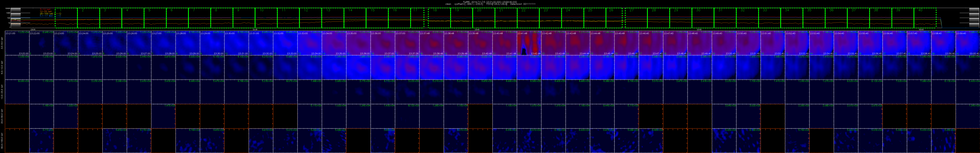This screenshot has width=980, height=153.
Task: Open the 3.0-6.0 keV image starting 23:24:00
Action: coord(90,43)
